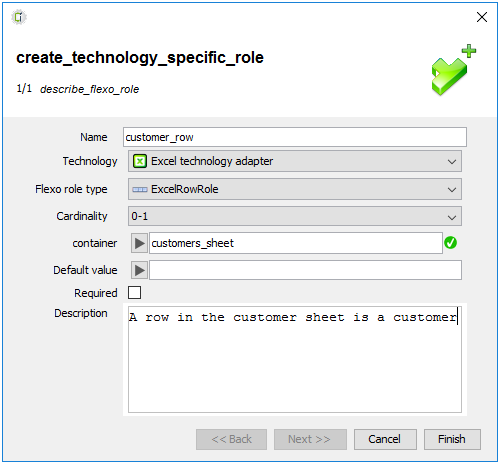The image size is (500, 464).
Task: Expand the Flexo role type dropdown
Action: click(x=295, y=189)
